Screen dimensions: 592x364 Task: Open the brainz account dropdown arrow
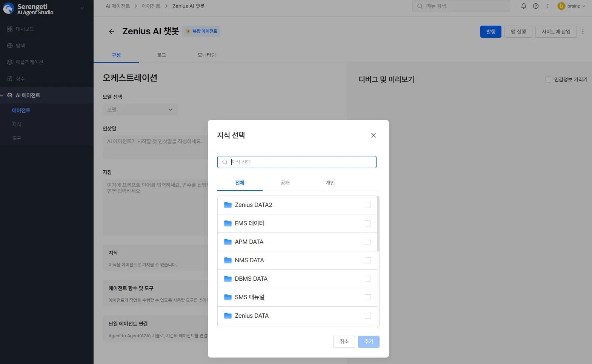pos(584,6)
